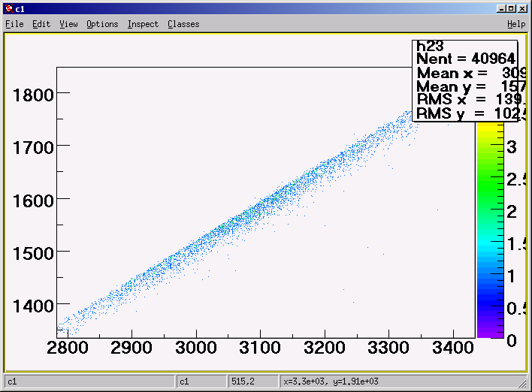Minimize the c1 canvas window
This screenshot has width=532, height=392.
pos(500,9)
